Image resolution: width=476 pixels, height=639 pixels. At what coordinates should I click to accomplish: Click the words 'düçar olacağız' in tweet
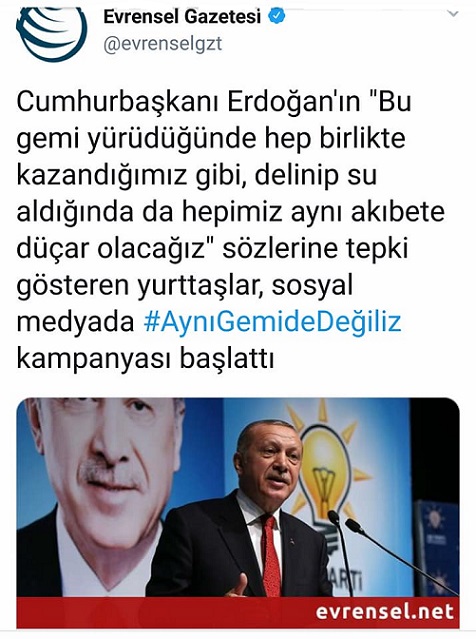coord(110,248)
